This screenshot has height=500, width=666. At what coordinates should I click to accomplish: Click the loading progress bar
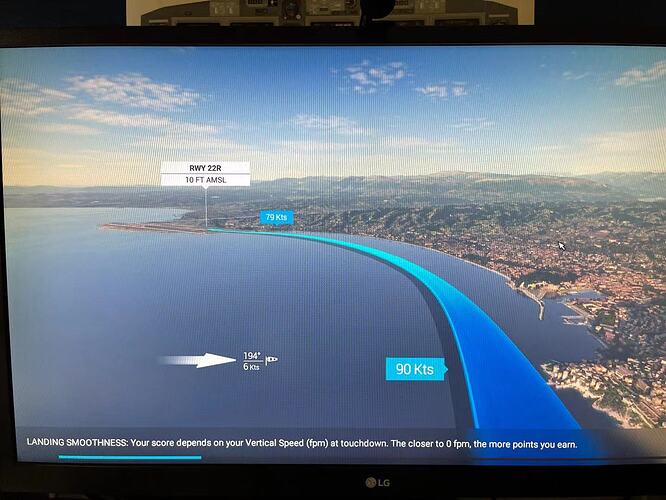click(130, 457)
